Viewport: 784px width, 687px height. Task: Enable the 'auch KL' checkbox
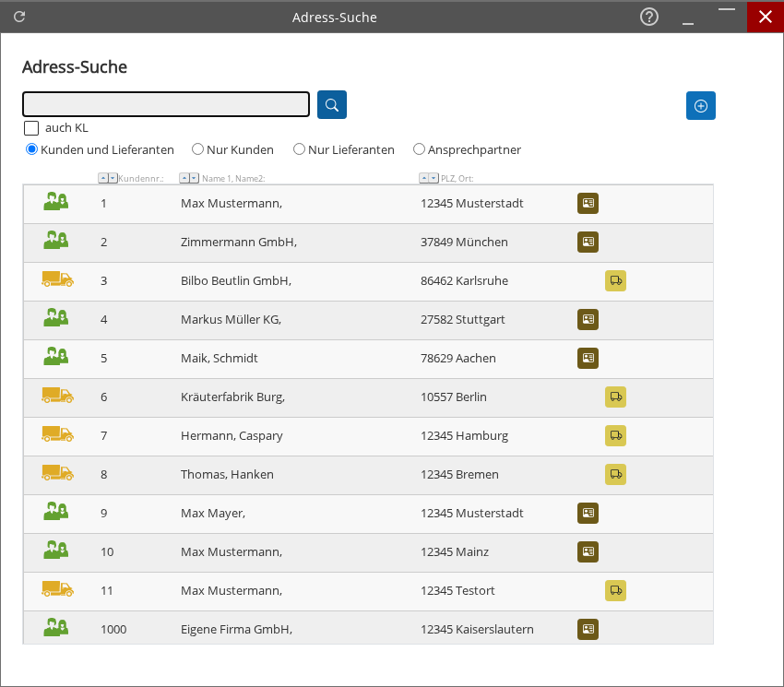point(31,128)
